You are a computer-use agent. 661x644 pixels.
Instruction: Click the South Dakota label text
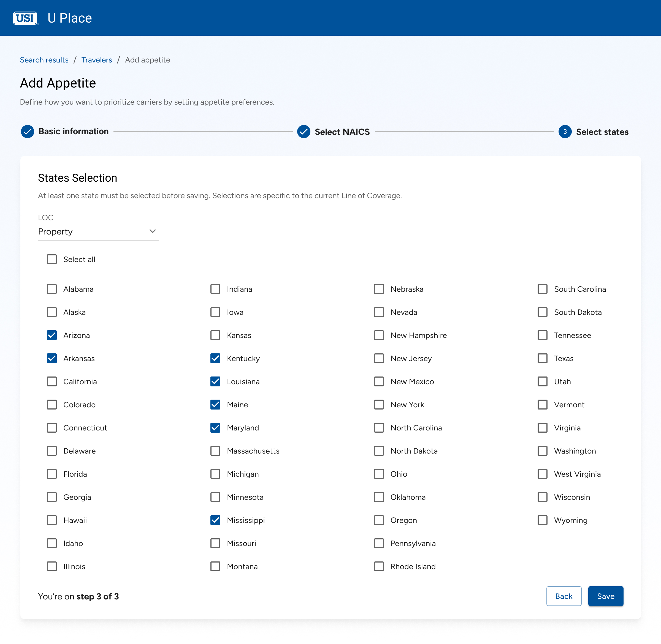pyautogui.click(x=578, y=312)
